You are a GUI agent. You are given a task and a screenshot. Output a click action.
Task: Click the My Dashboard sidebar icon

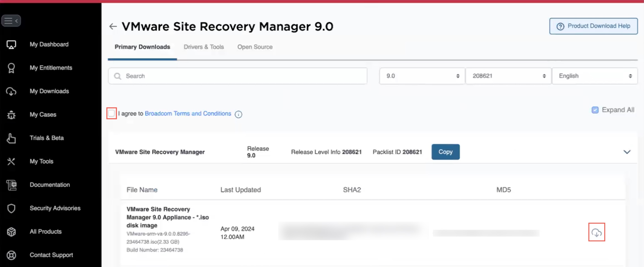pos(11,44)
